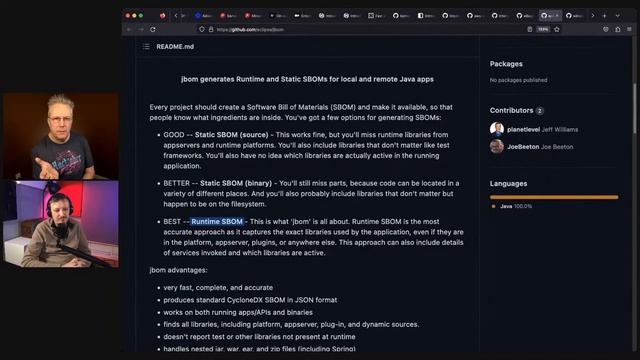Open planetlevel Jeff Williams profile link
This screenshot has height=360, width=640.
(542, 129)
